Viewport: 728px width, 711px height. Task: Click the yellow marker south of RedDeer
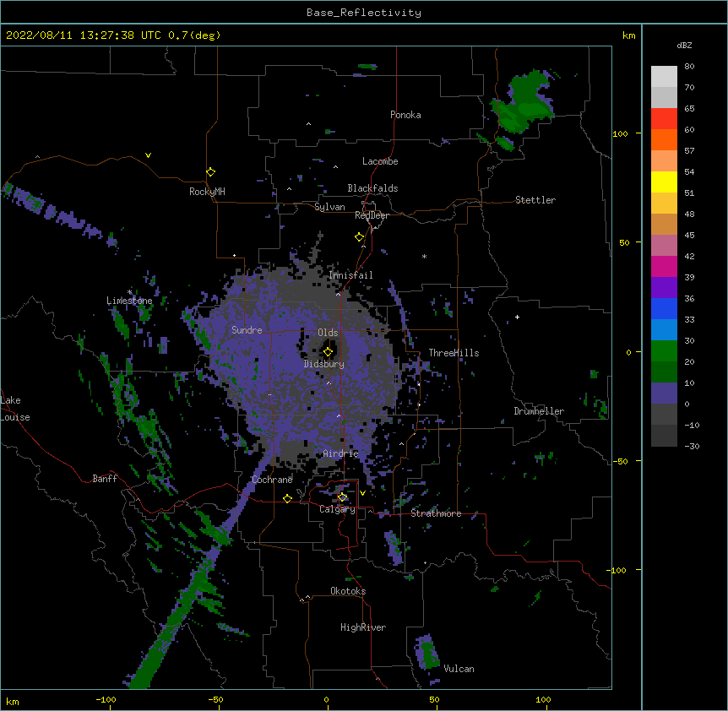click(359, 236)
